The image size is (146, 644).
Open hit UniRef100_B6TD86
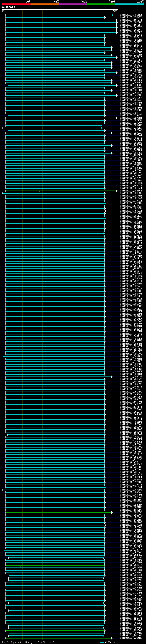pyautogui.click(x=131, y=20)
